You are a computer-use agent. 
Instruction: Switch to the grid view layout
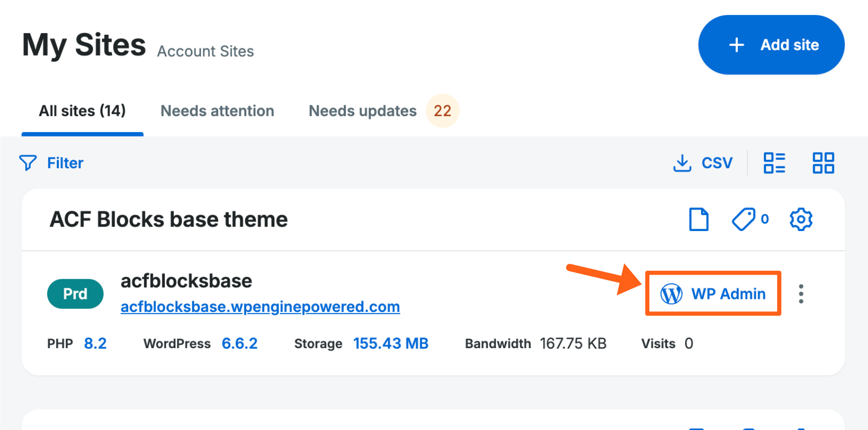coord(823,163)
